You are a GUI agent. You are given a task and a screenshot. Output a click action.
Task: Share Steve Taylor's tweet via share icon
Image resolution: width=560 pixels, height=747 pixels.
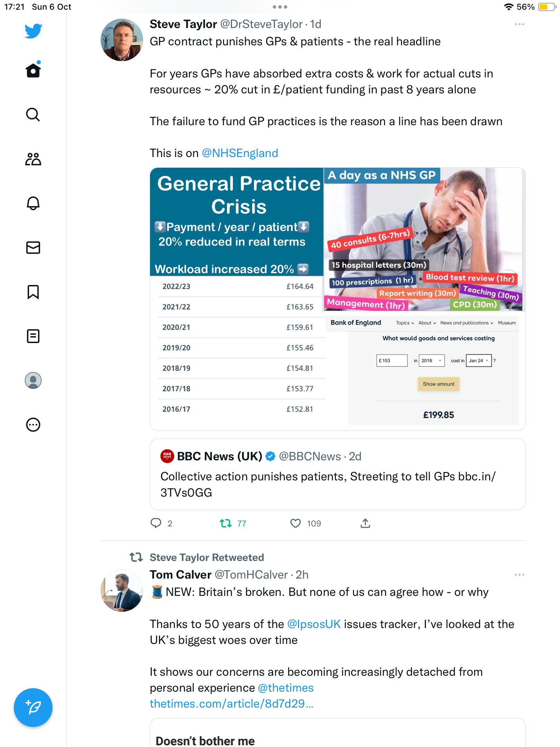pyautogui.click(x=365, y=523)
